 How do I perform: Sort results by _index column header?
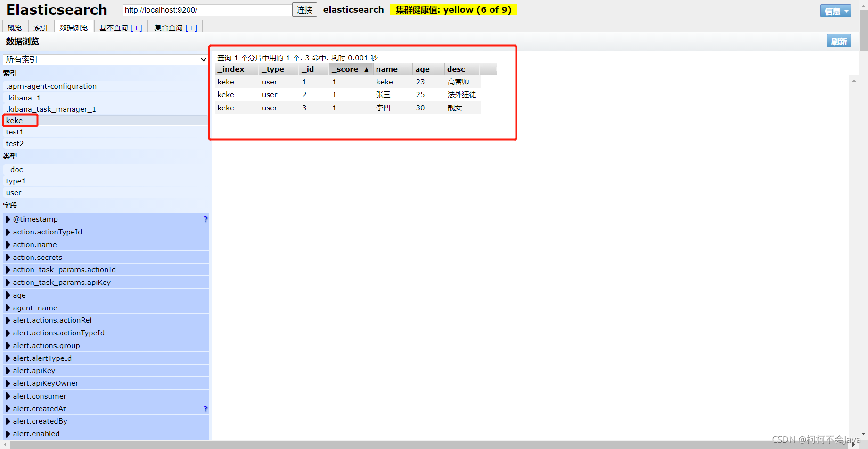pyautogui.click(x=237, y=69)
